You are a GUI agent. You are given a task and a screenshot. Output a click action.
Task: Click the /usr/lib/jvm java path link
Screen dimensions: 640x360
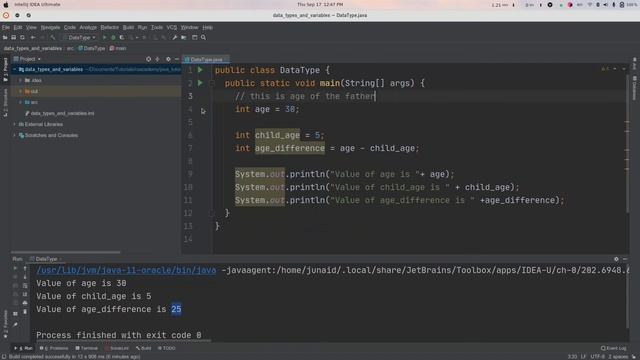click(x=126, y=270)
